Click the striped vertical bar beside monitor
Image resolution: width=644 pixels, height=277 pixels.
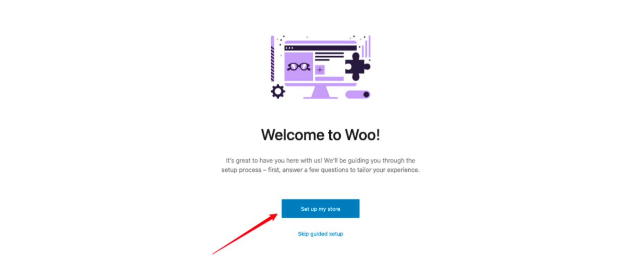[272, 58]
